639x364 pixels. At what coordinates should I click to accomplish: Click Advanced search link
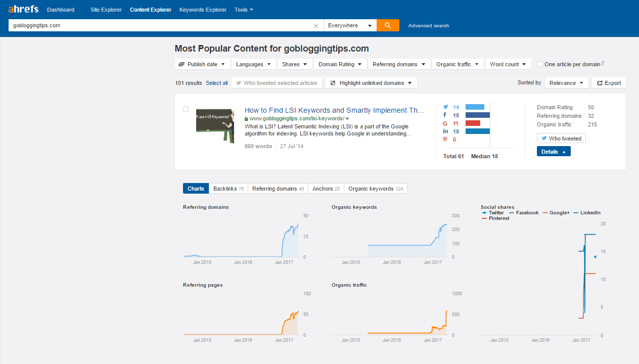[429, 26]
